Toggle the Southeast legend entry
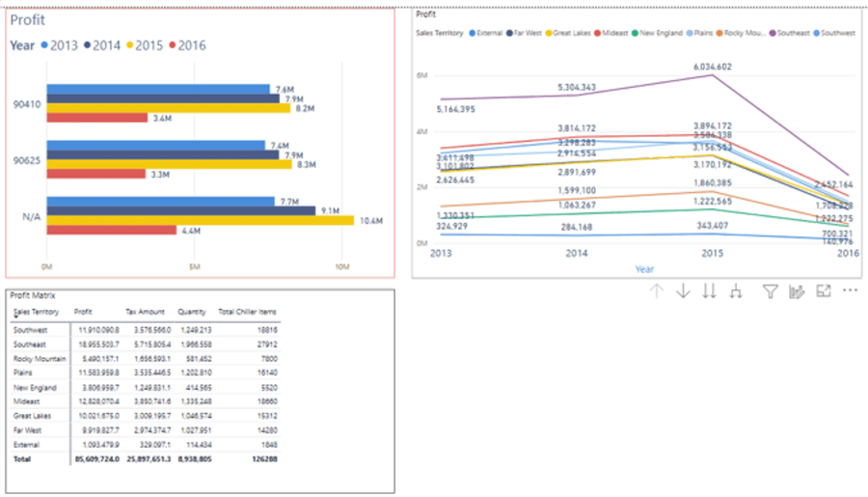 tap(793, 33)
